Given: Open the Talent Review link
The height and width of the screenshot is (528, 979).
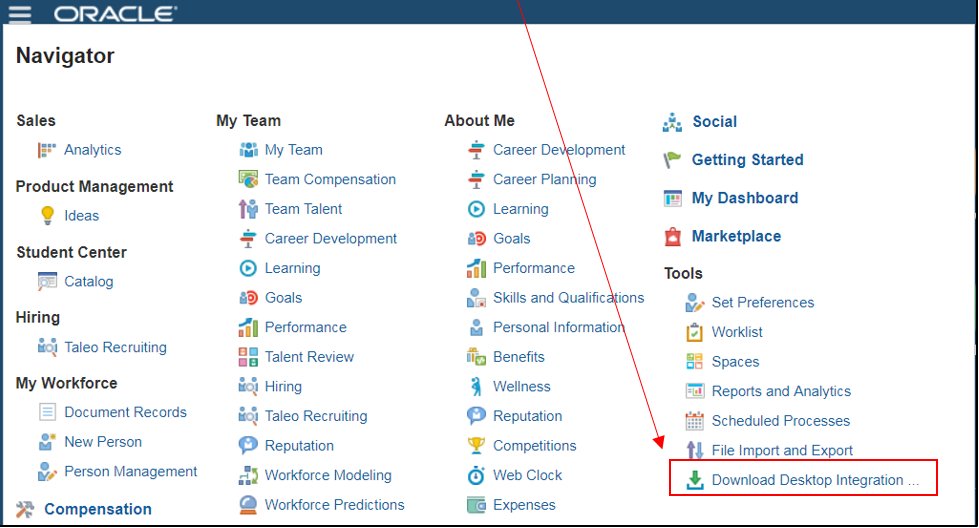Looking at the screenshot, I should pos(309,357).
